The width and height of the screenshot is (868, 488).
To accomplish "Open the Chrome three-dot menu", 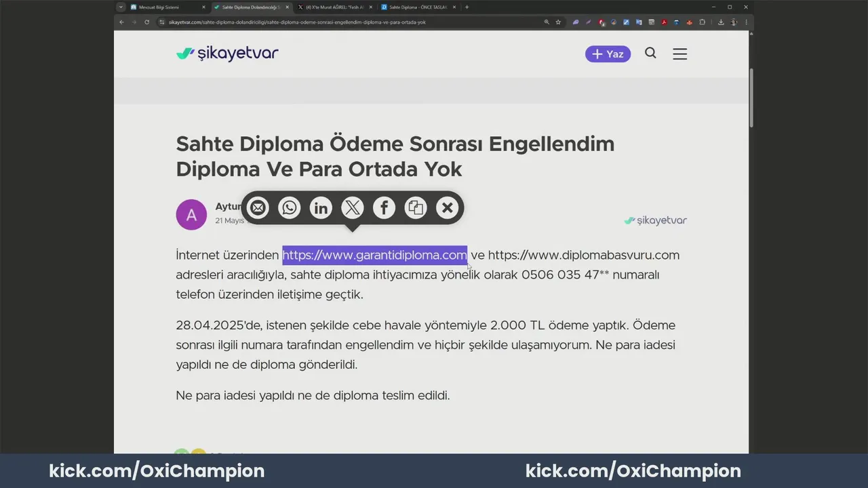I will pyautogui.click(x=746, y=22).
